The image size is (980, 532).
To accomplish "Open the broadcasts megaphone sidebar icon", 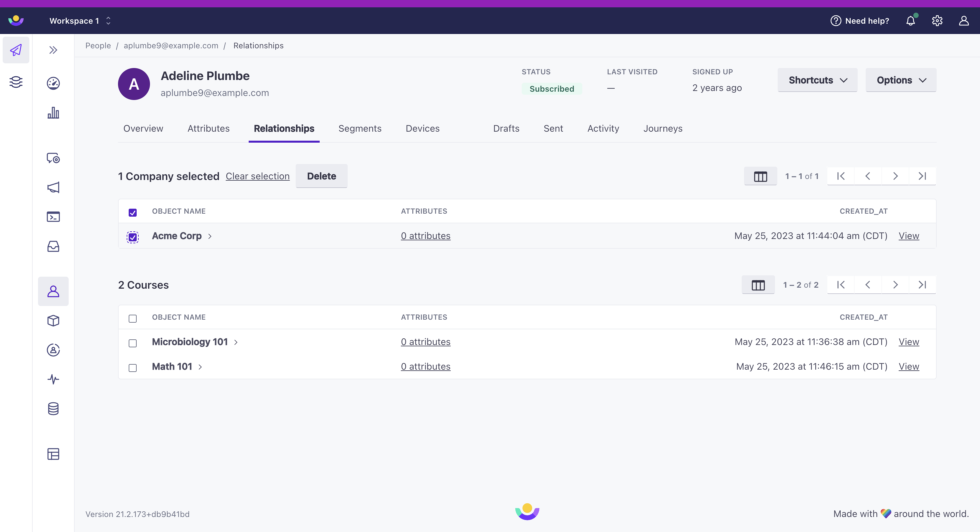I will [53, 187].
